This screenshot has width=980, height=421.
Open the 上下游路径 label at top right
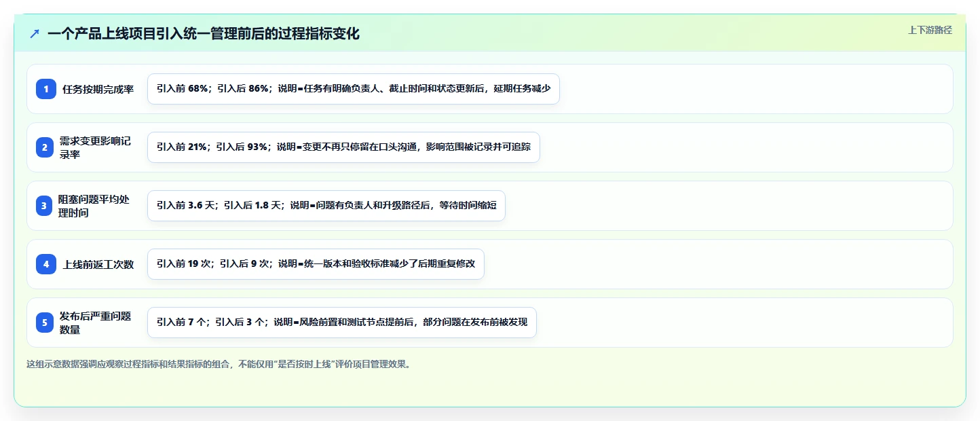pos(930,30)
